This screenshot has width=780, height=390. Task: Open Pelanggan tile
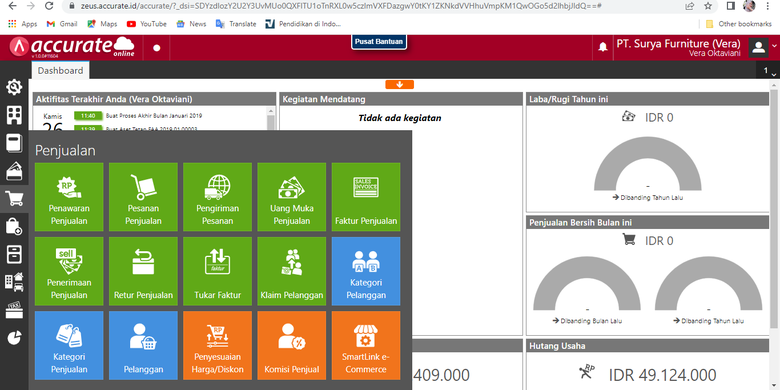click(143, 345)
